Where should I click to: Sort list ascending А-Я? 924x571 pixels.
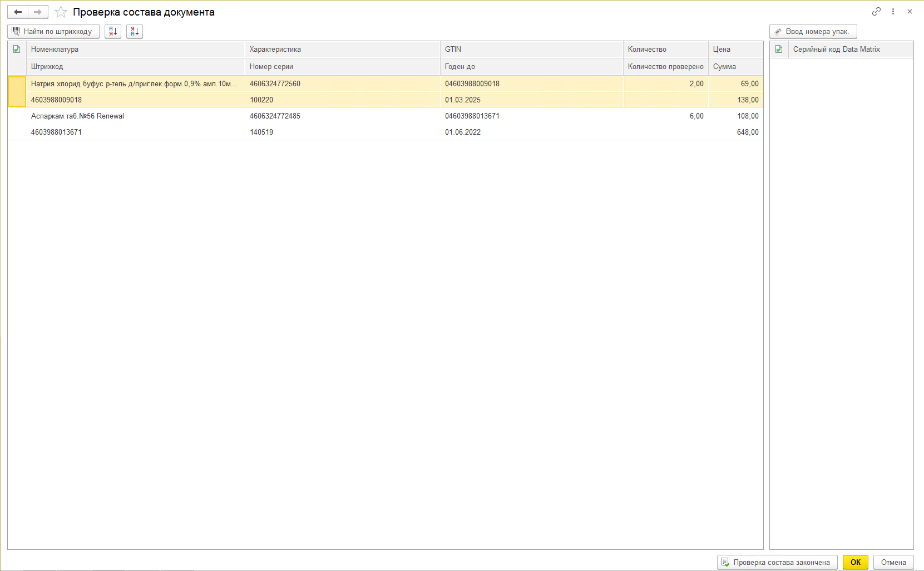point(113,32)
